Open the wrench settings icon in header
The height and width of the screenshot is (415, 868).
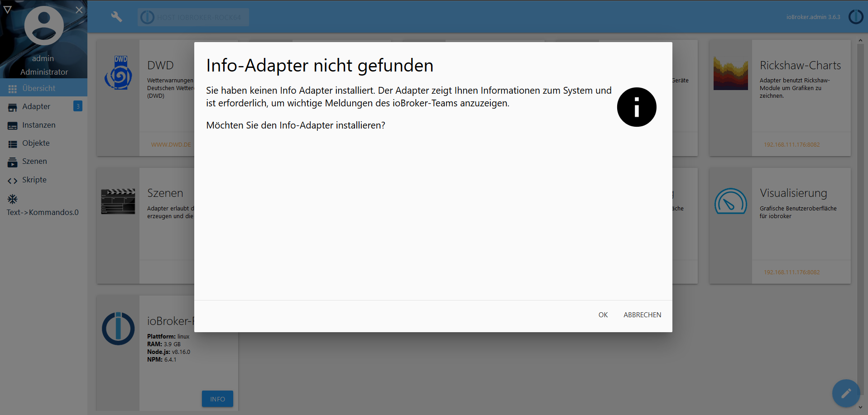[116, 17]
